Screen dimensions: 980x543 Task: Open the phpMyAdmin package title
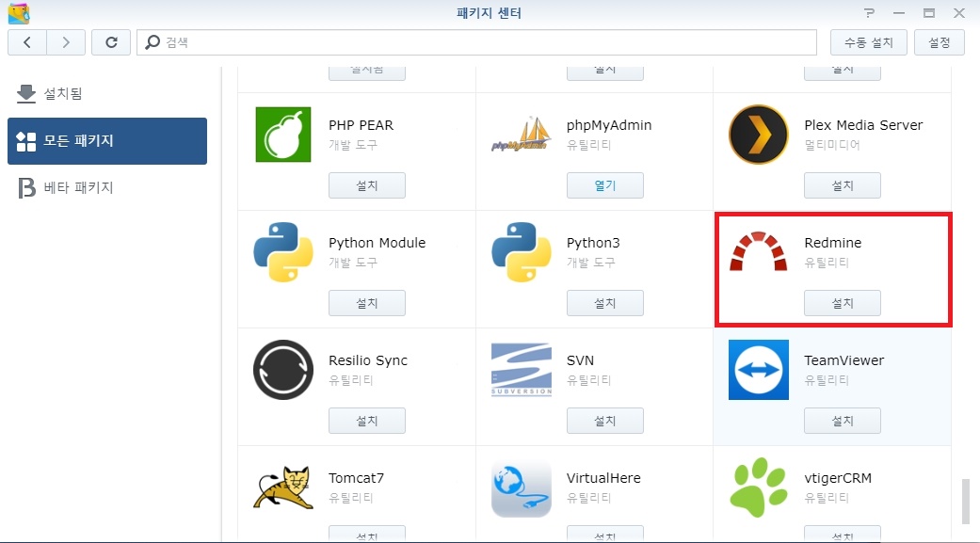[x=609, y=125]
